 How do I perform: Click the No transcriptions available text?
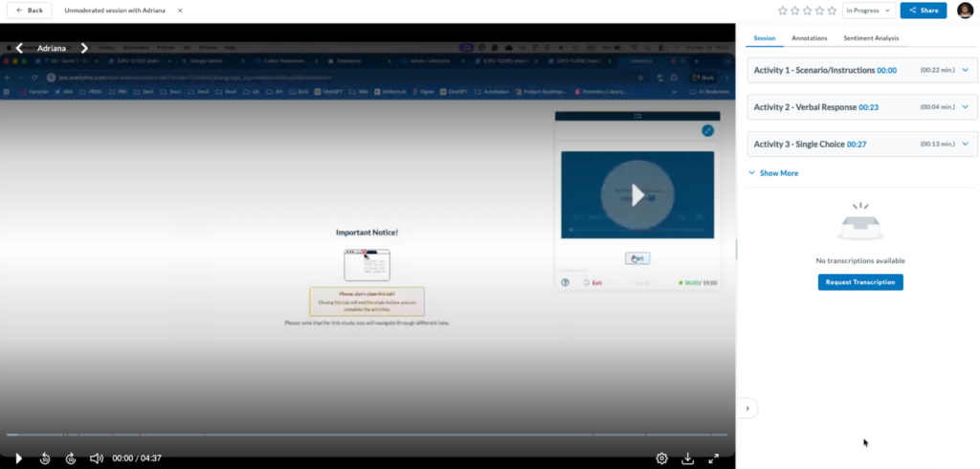point(860,260)
